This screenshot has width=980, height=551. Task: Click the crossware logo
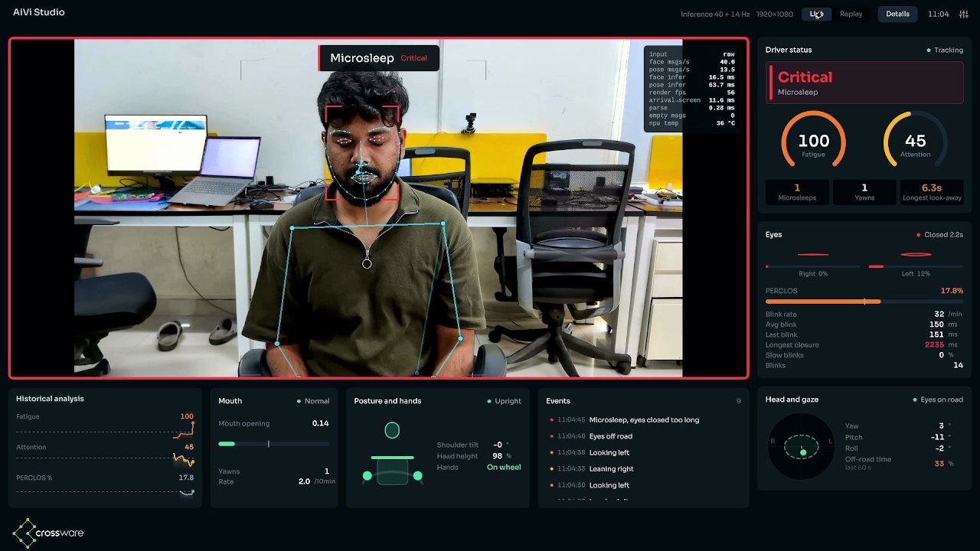tap(48, 533)
